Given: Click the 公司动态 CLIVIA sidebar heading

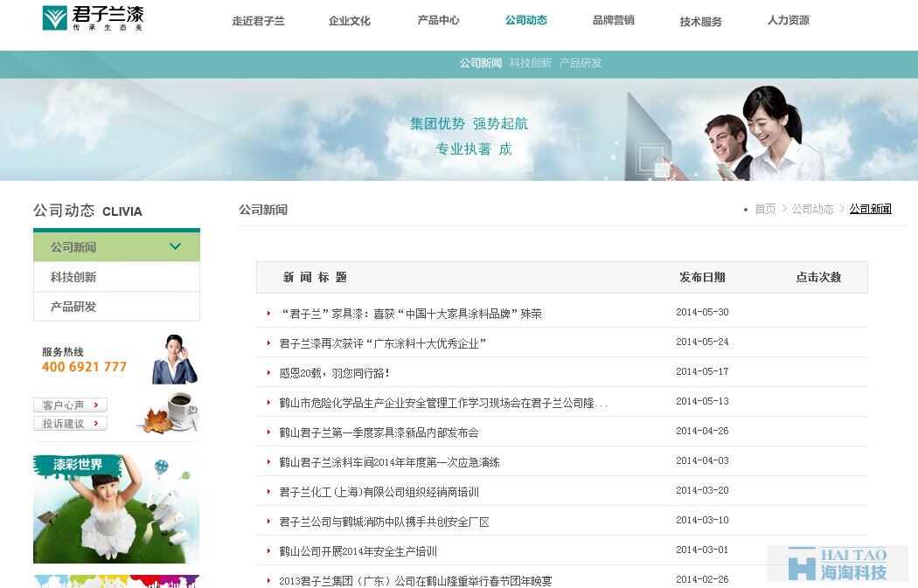Looking at the screenshot, I should pos(87,211).
